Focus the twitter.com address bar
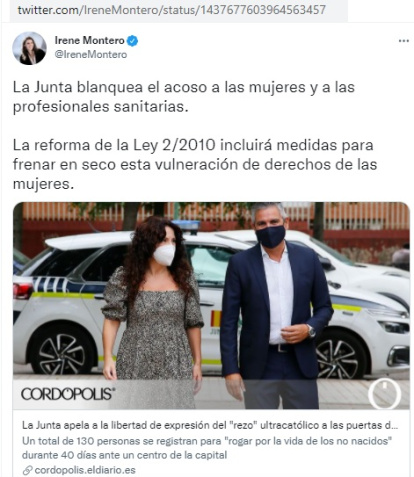Image resolution: width=414 pixels, height=477 pixels. point(179,10)
